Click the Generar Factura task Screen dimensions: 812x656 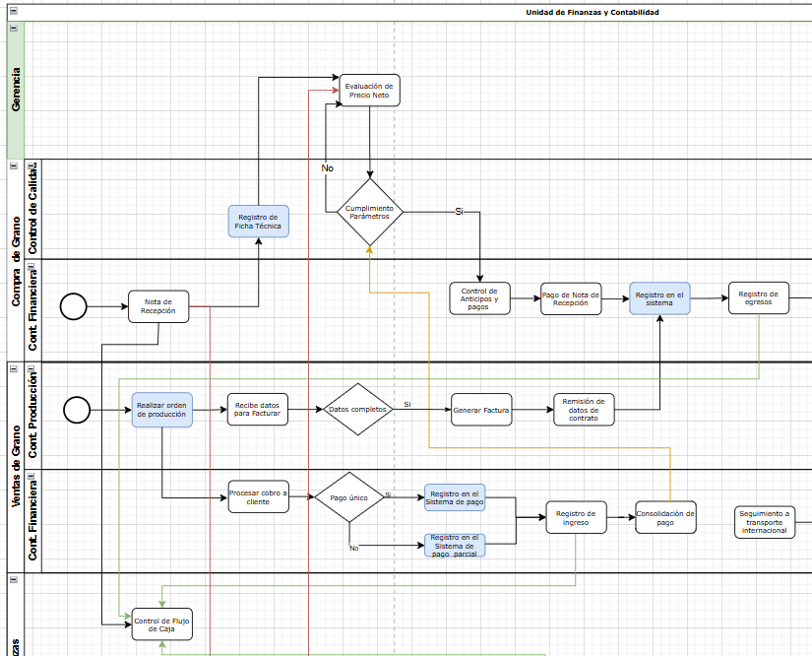[480, 410]
